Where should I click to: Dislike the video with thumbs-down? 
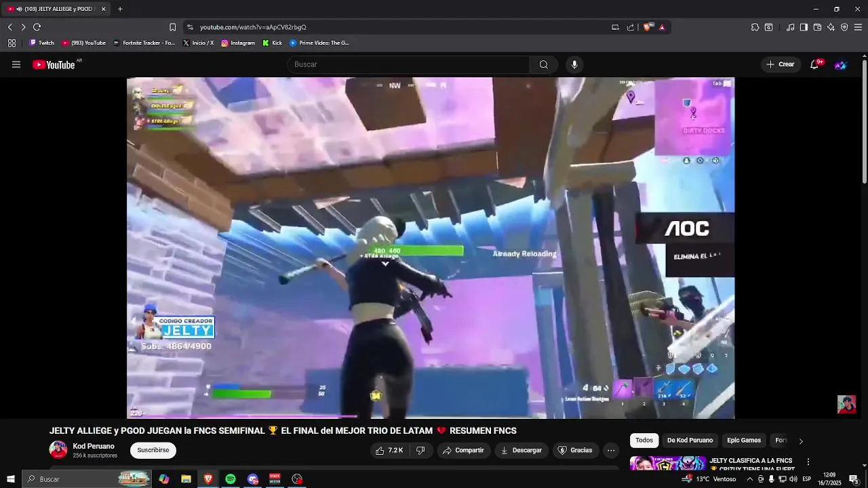420,450
